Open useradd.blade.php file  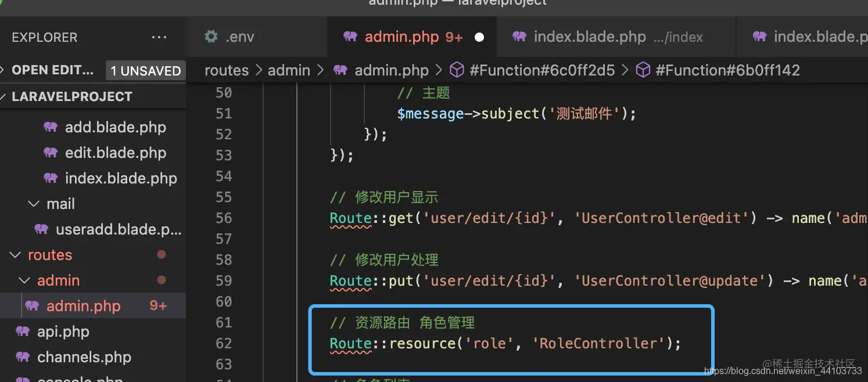point(119,229)
